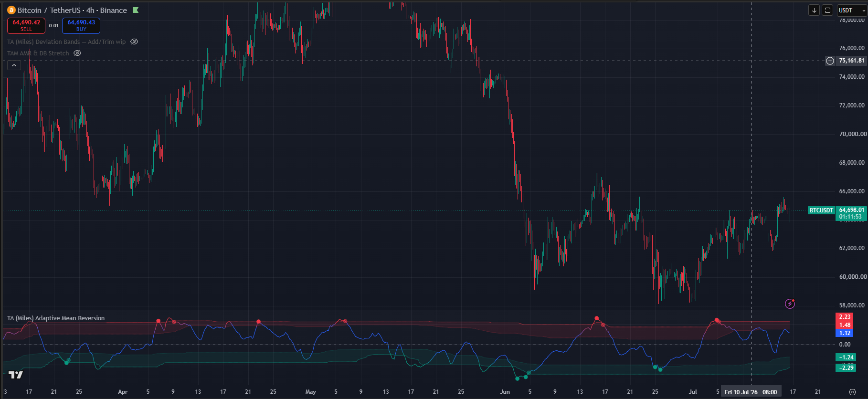
Task: Click the 0.00 oscillator scale label
Action: click(845, 345)
